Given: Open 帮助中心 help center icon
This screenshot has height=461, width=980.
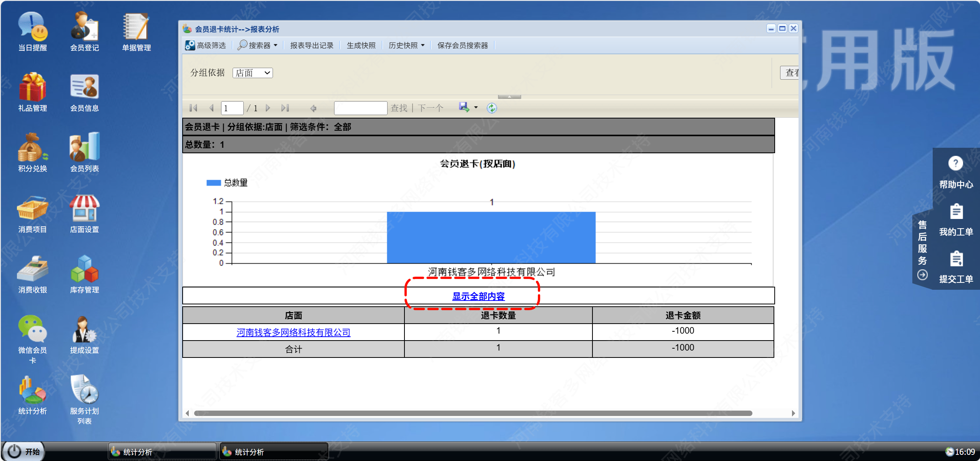Looking at the screenshot, I should [x=955, y=164].
